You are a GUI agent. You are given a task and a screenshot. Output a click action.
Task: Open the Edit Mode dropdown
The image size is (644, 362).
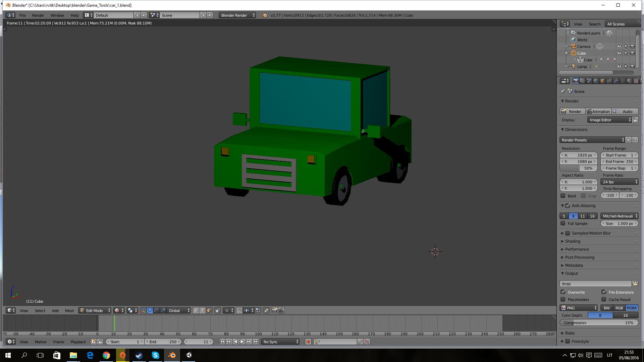[x=95, y=310]
